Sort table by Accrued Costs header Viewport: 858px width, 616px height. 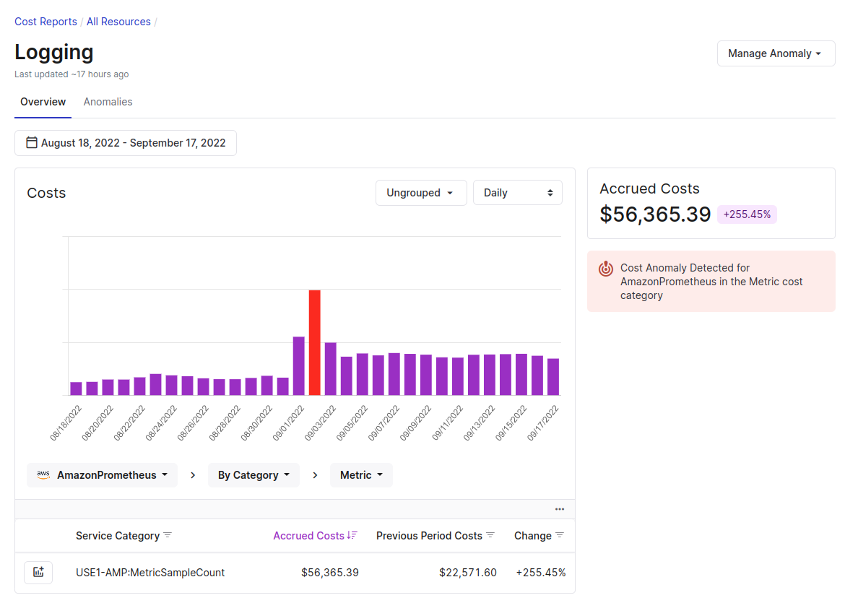[308, 536]
